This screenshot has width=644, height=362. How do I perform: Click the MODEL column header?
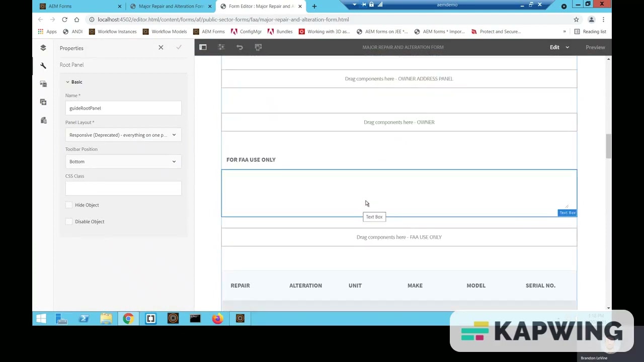[x=476, y=286]
